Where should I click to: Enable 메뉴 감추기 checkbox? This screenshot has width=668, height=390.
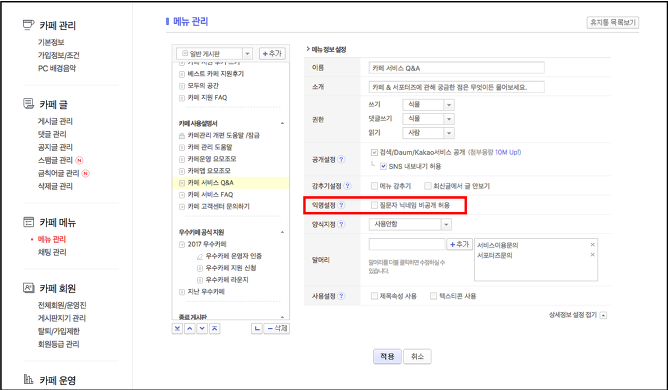374,186
